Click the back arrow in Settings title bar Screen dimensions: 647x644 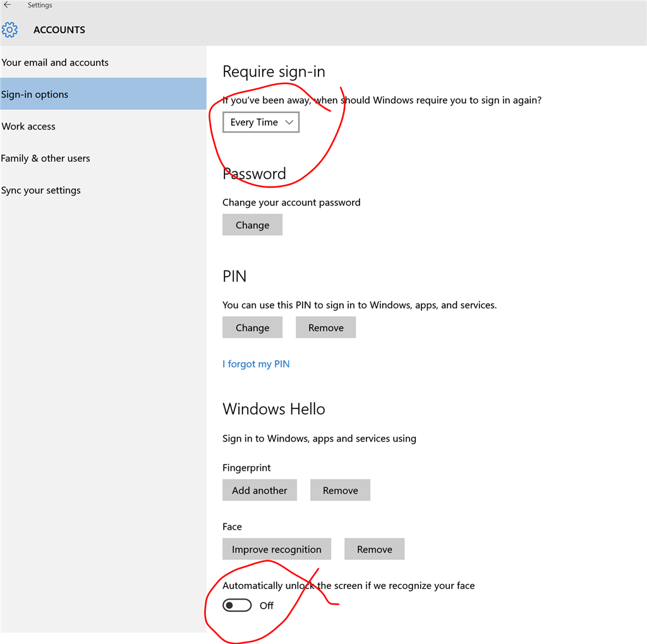pos(8,5)
